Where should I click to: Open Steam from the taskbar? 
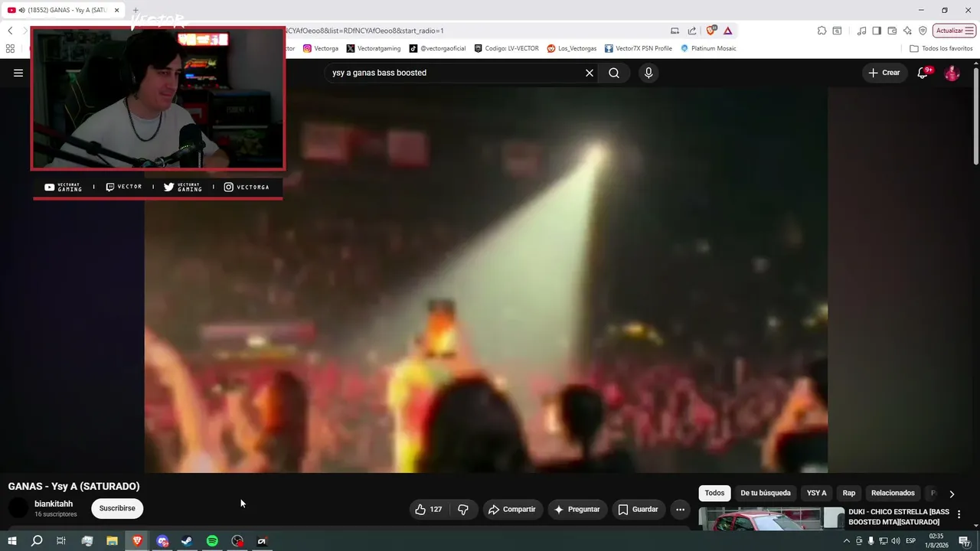(x=187, y=541)
